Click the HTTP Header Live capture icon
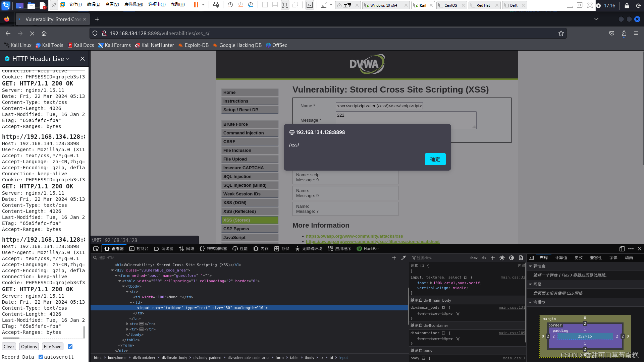644x362 pixels. point(7,58)
